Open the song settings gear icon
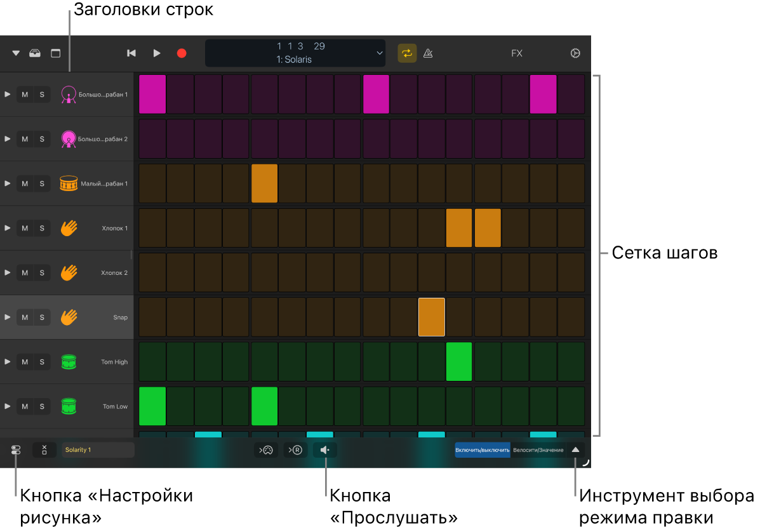 coord(575,53)
